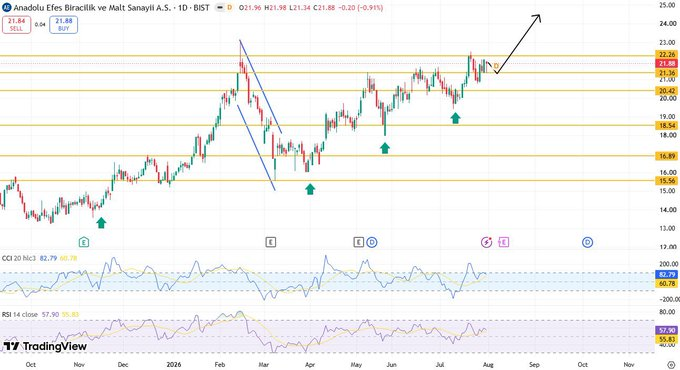Click the 13.00 price axis label
The width and height of the screenshot is (680, 370).
667,228
